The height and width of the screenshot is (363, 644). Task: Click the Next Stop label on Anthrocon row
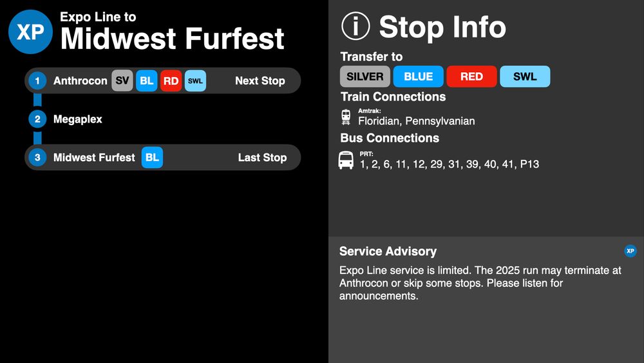pos(260,81)
